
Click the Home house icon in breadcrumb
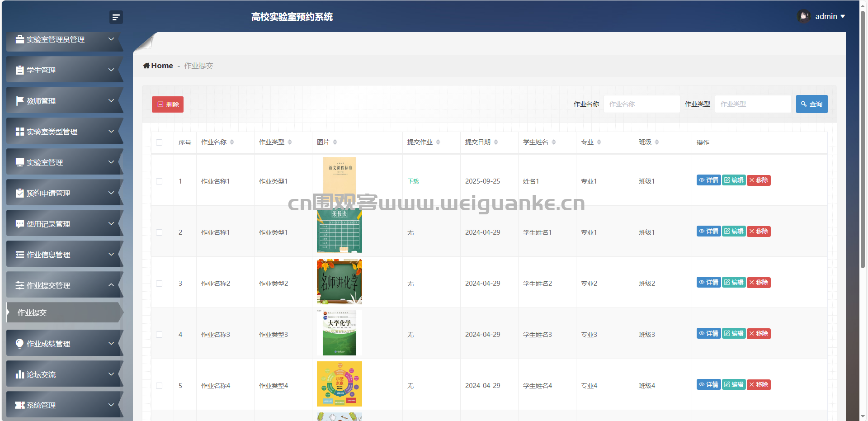pyautogui.click(x=146, y=66)
